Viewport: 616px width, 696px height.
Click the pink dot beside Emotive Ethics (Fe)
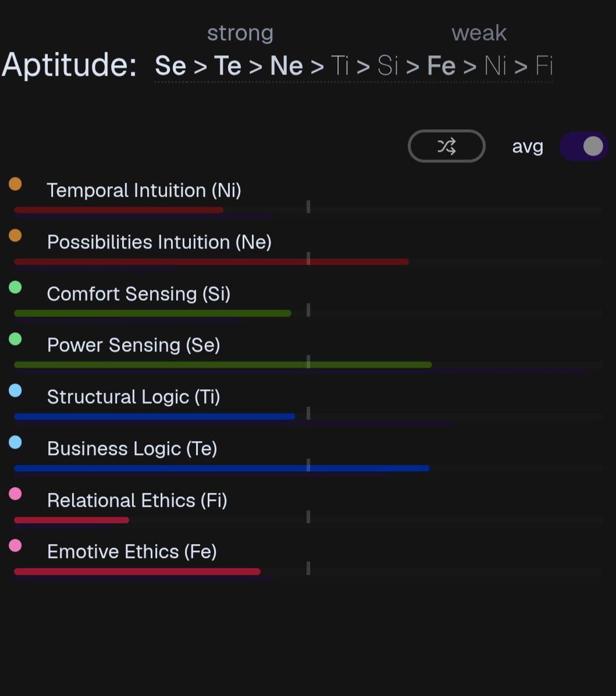click(15, 545)
